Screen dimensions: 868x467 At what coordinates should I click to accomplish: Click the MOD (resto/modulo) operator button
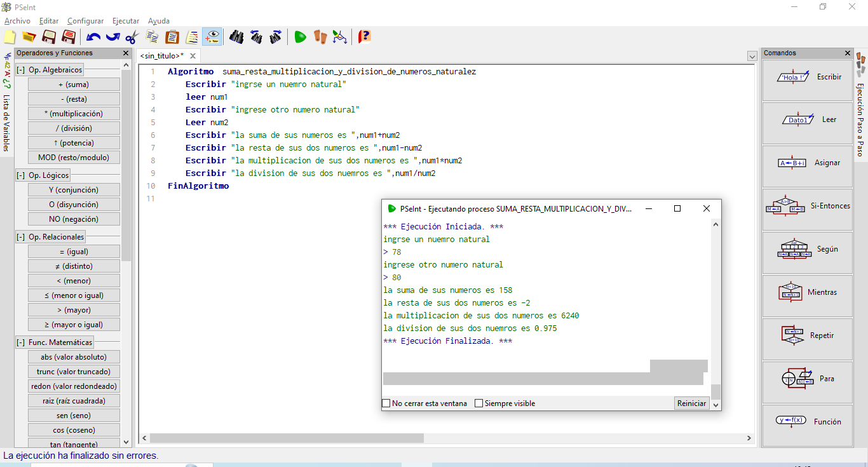click(x=74, y=158)
